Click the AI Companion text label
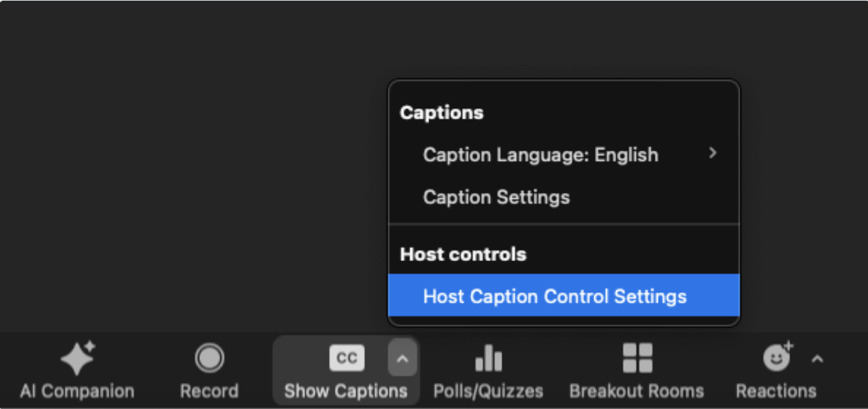 (x=77, y=391)
